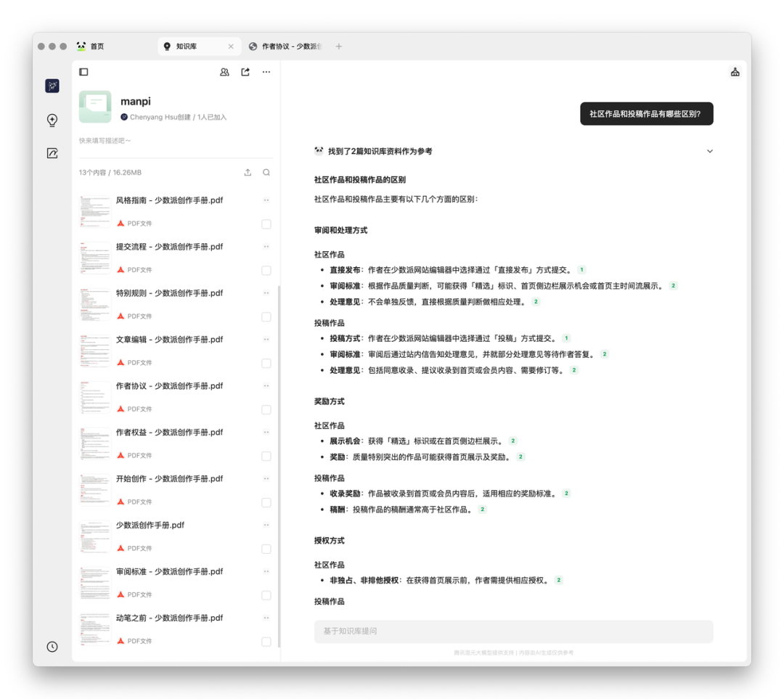This screenshot has width=784, height=699.
Task: Open more options for 作者权益 file
Action: tap(266, 433)
